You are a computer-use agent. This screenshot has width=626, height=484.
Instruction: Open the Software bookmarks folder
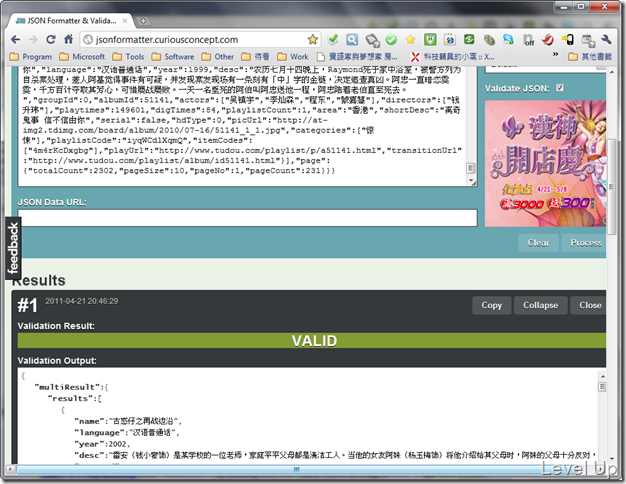[x=173, y=57]
